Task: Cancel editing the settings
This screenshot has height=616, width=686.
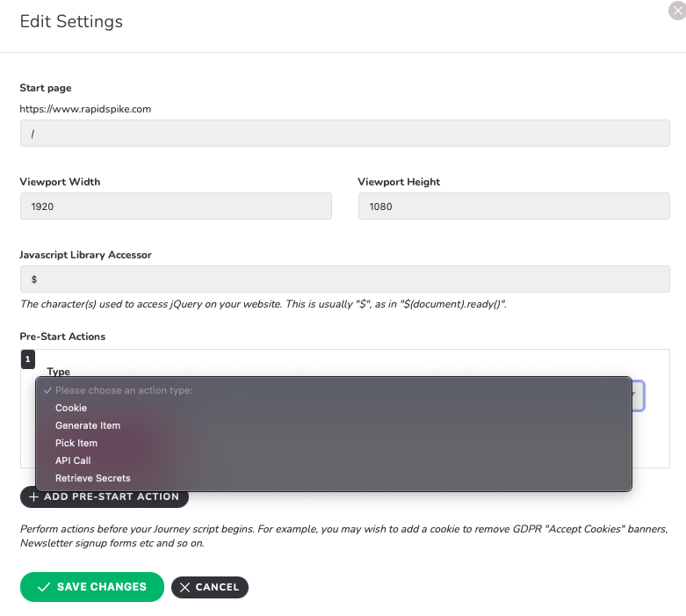Action: pos(210,588)
